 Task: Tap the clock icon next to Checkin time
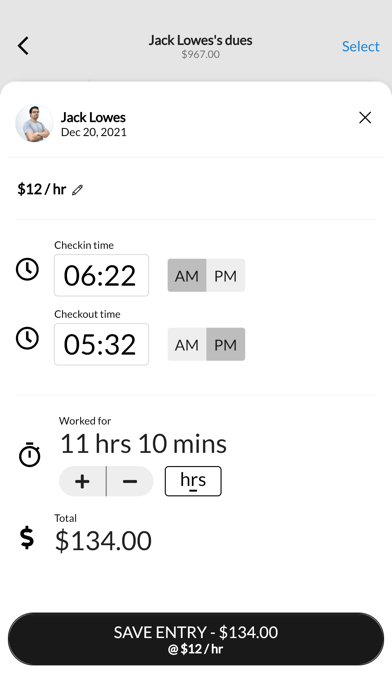point(28,269)
